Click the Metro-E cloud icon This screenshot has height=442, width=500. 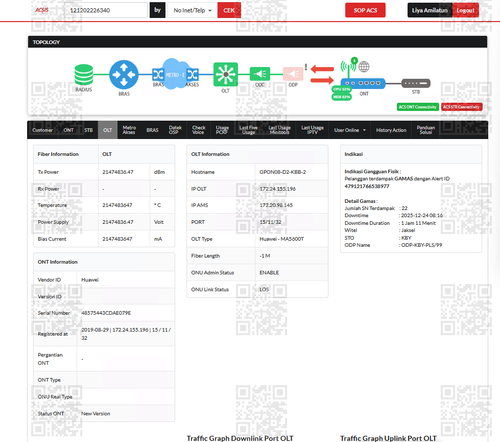pyautogui.click(x=175, y=74)
